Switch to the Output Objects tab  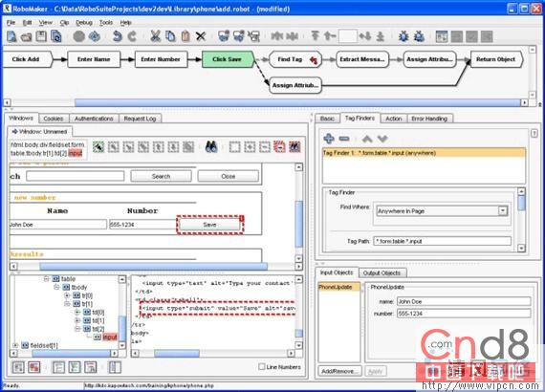[x=381, y=273]
